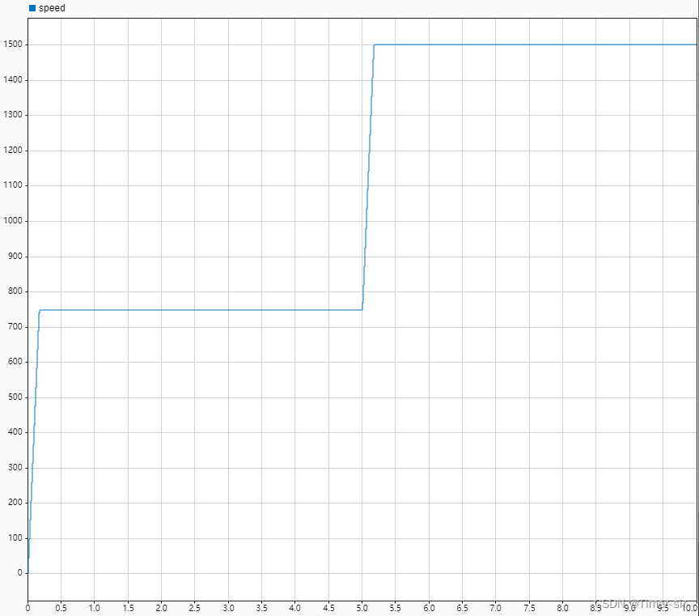Viewport: 699px width, 616px height.
Task: Click the 2.0 x-axis tick label
Action: [x=161, y=608]
